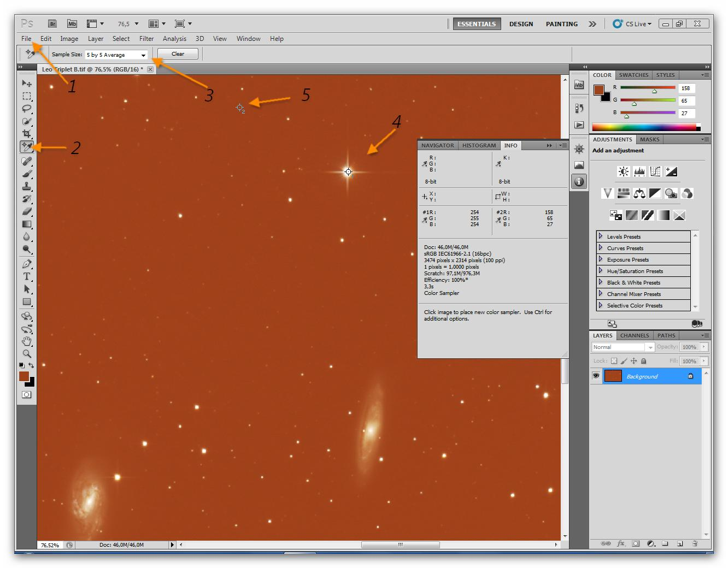The image size is (728, 568).
Task: Open the Filter menu
Action: pyautogui.click(x=146, y=39)
